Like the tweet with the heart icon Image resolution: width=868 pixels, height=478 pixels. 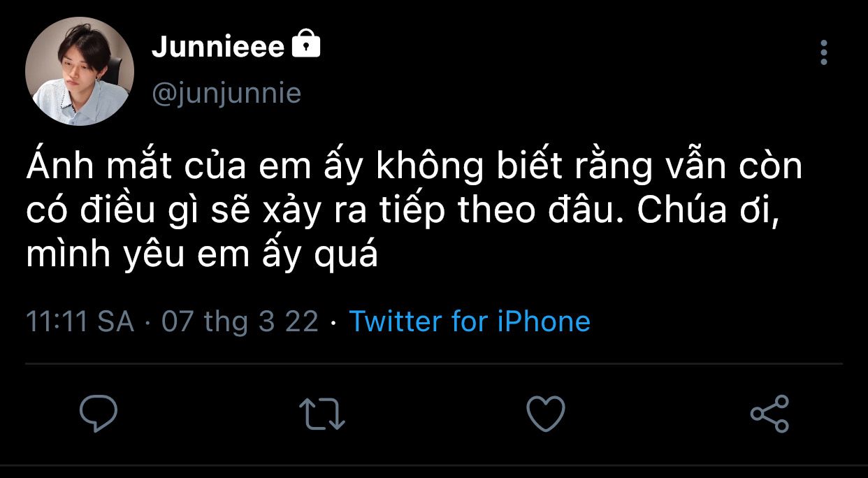click(545, 414)
